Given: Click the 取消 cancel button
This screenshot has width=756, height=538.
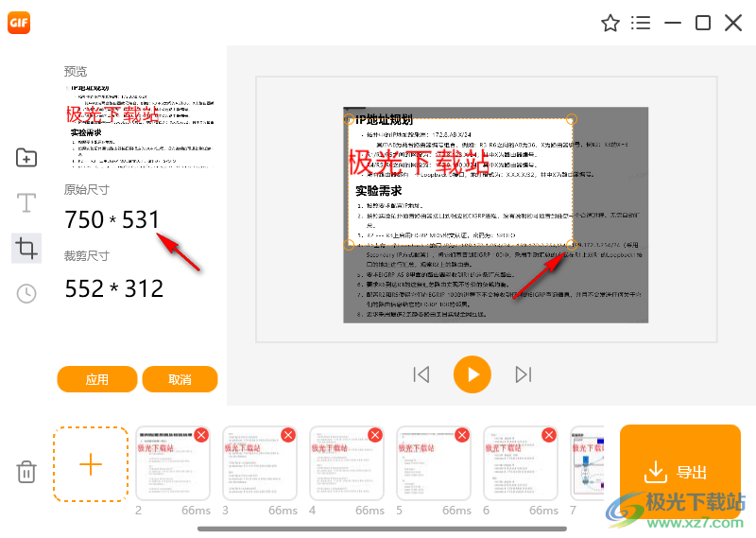Looking at the screenshot, I should [x=180, y=379].
